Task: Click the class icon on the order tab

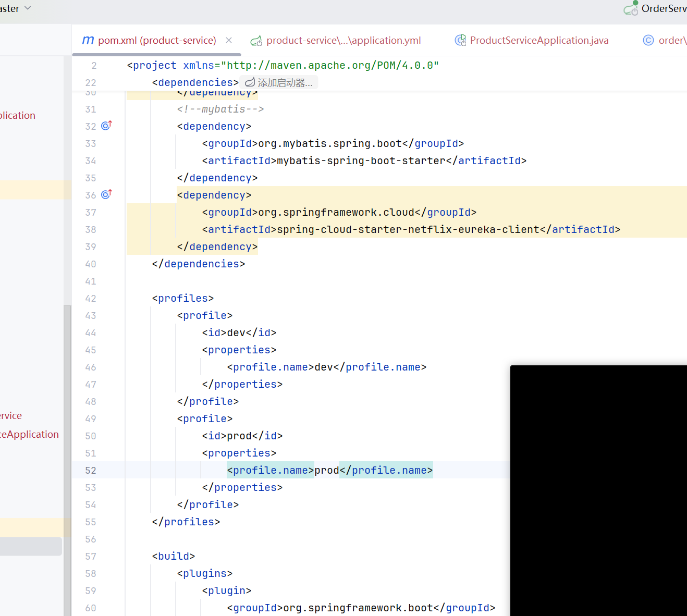Action: tap(648, 40)
